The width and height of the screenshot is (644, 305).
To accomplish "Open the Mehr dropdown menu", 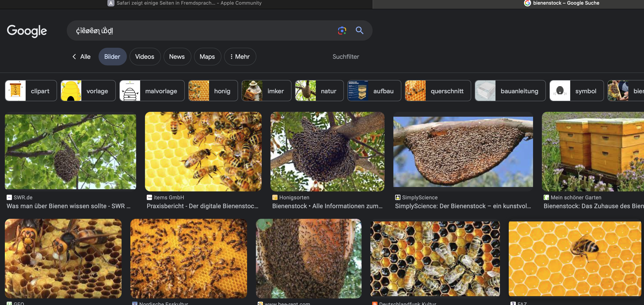I will [x=240, y=57].
